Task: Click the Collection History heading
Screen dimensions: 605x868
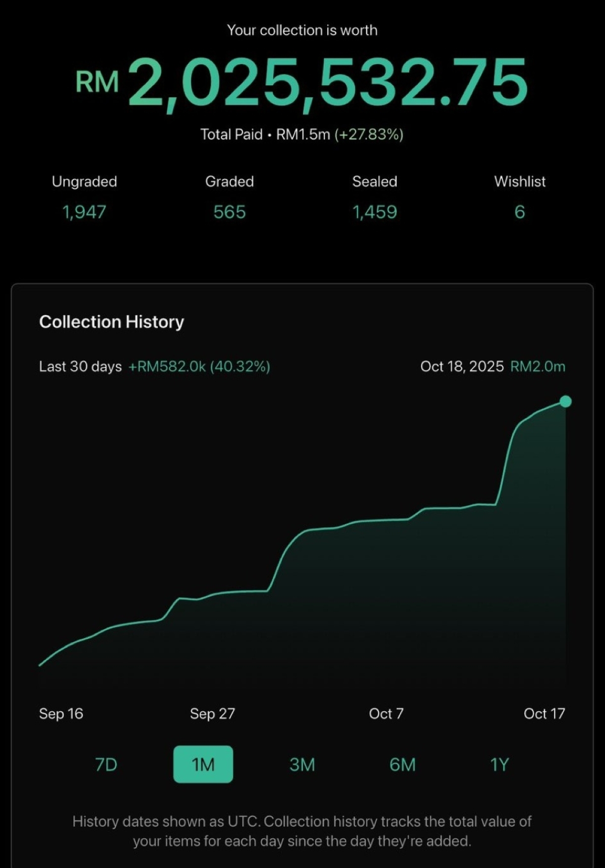Action: click(111, 321)
